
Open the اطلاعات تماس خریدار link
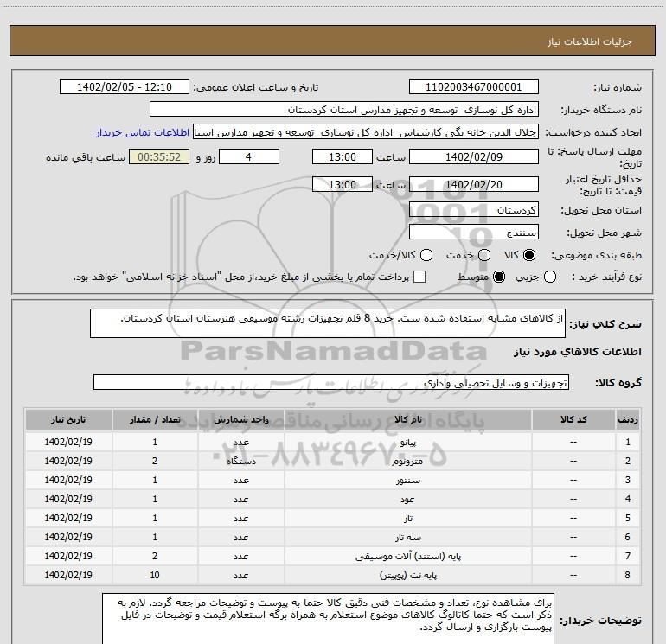point(143,132)
